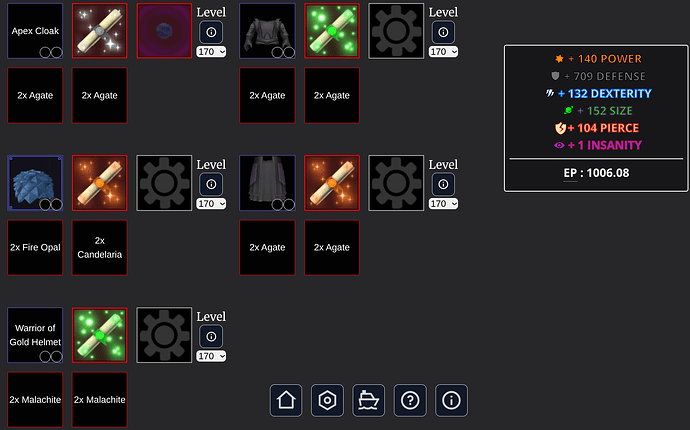Select the white sparkle enchant scroll
Viewport: 690px width, 430px height.
(x=99, y=31)
